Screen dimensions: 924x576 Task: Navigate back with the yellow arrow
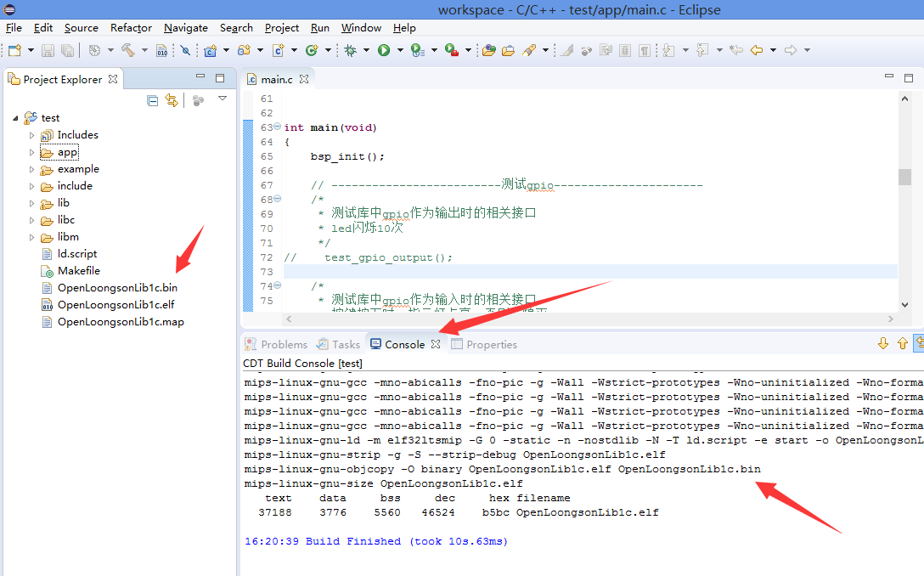tap(757, 50)
